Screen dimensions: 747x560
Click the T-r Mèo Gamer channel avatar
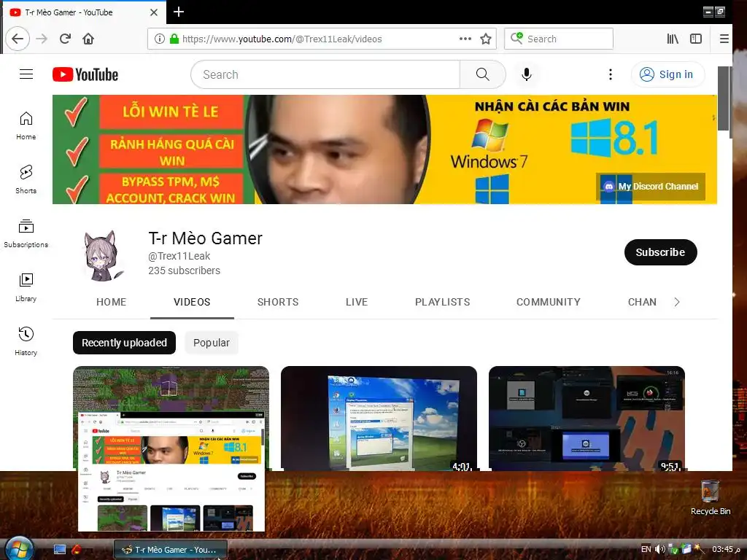pos(104,255)
